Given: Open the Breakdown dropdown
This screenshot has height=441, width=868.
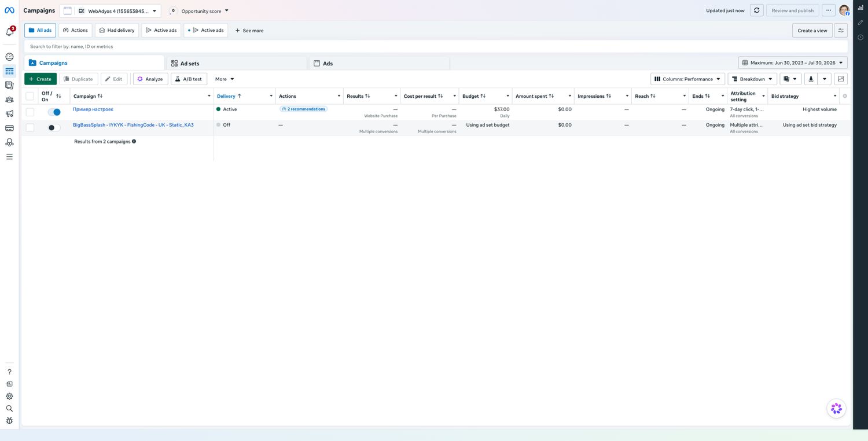Looking at the screenshot, I should tap(752, 79).
